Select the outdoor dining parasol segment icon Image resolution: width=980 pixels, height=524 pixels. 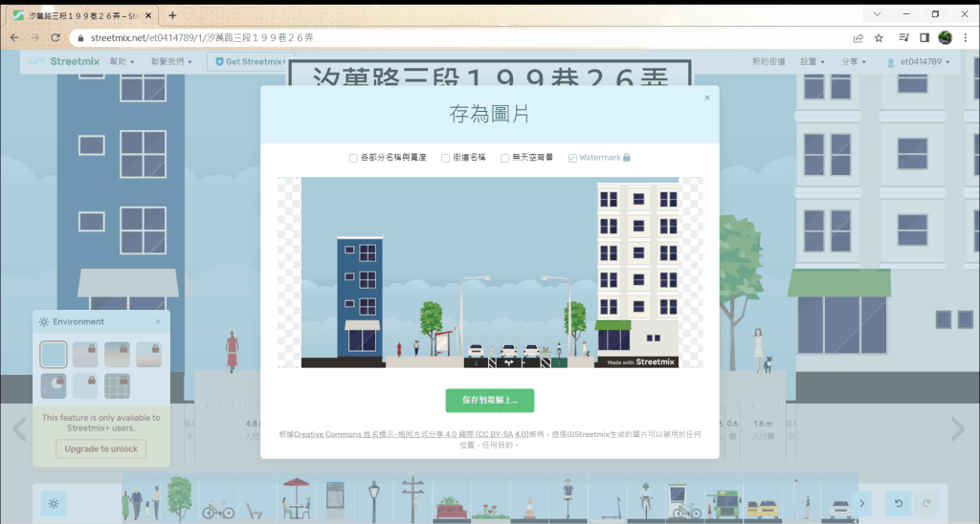[296, 500]
